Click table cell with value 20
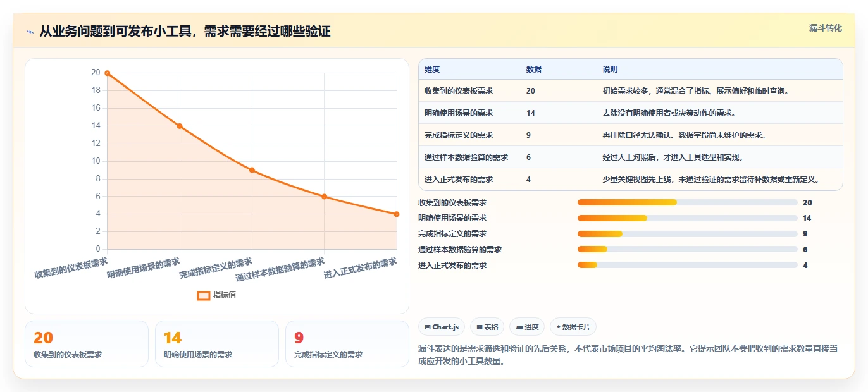The width and height of the screenshot is (868, 392). pyautogui.click(x=531, y=91)
